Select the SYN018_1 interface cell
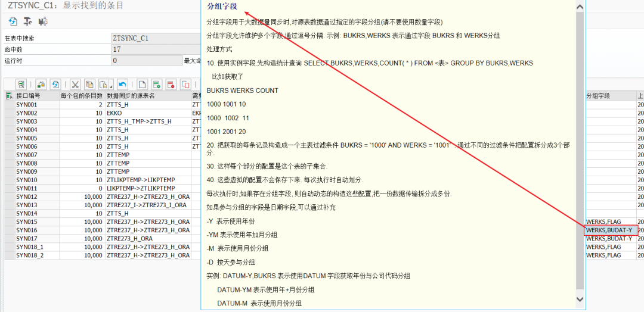The image size is (644, 312). pos(38,247)
